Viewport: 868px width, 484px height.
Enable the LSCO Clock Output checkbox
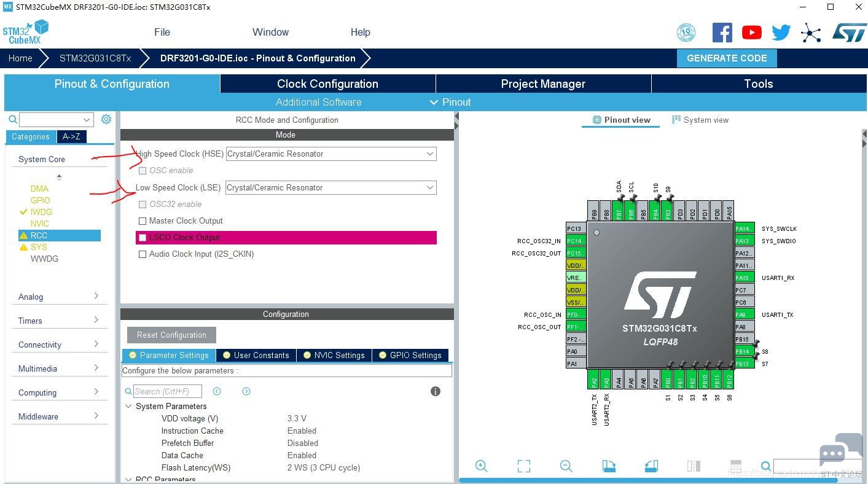143,238
